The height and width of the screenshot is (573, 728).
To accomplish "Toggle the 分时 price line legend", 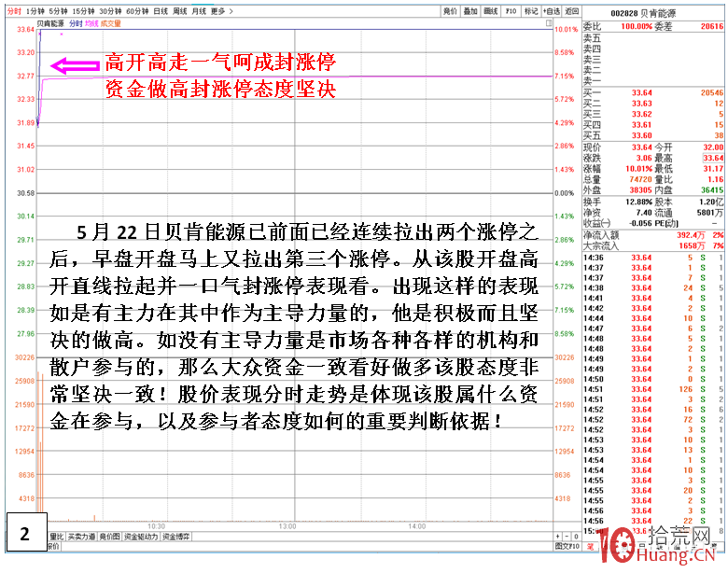I will coord(76,21).
